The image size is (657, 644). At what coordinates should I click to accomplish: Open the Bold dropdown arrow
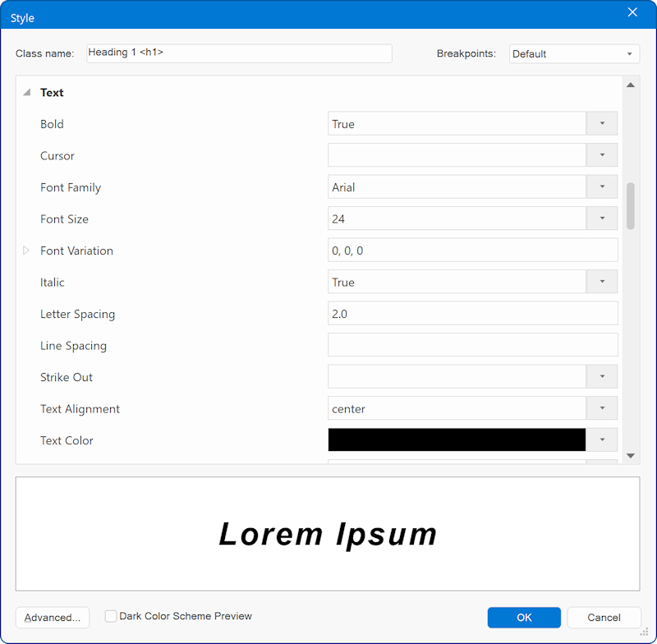[601, 124]
